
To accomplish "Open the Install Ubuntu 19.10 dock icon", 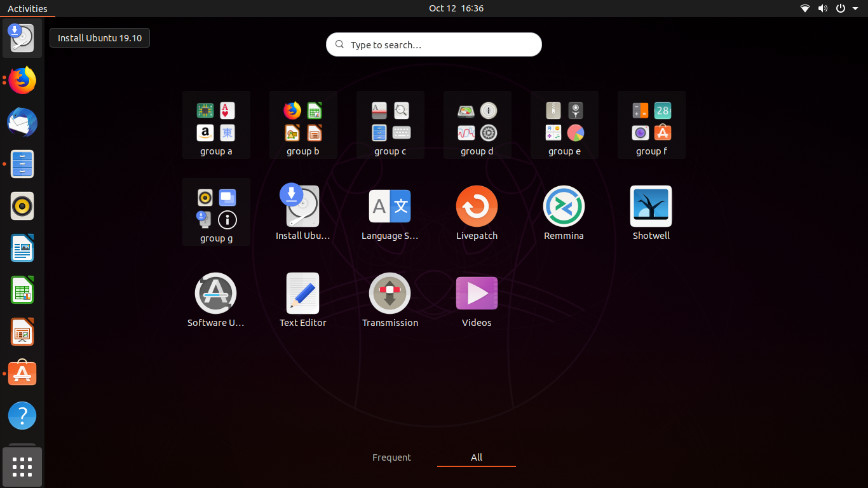I will coord(22,38).
